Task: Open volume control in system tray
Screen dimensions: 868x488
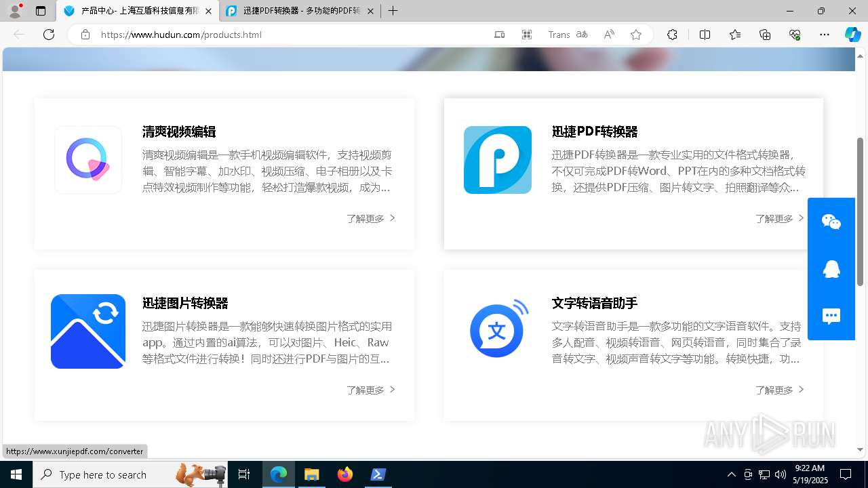Action: [781, 474]
